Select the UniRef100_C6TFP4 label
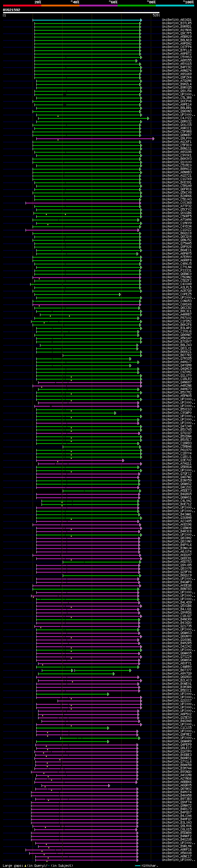The image size is (197, 868). pos(177,47)
